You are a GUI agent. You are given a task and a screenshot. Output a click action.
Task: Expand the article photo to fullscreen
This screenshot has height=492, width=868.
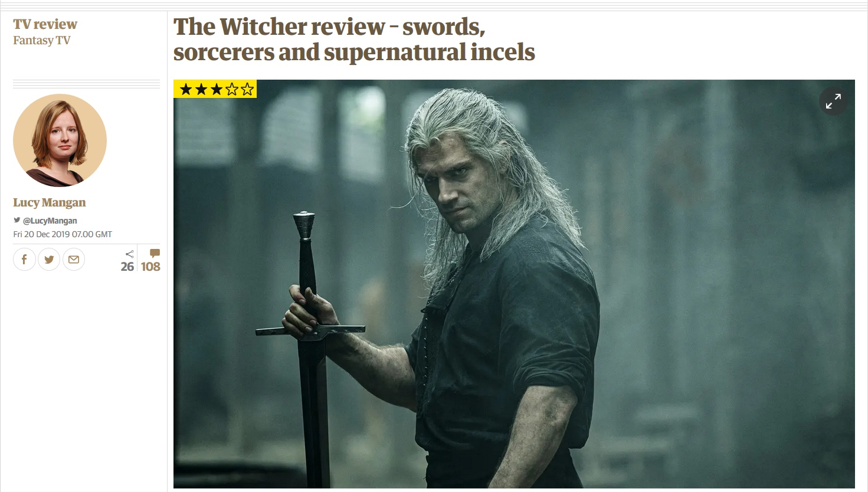(833, 101)
